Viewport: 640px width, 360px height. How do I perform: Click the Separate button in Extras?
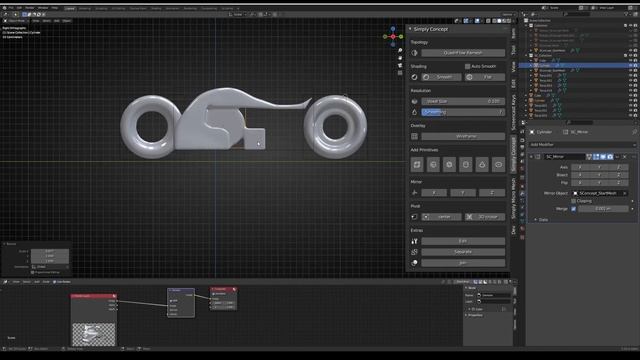pyautogui.click(x=463, y=252)
